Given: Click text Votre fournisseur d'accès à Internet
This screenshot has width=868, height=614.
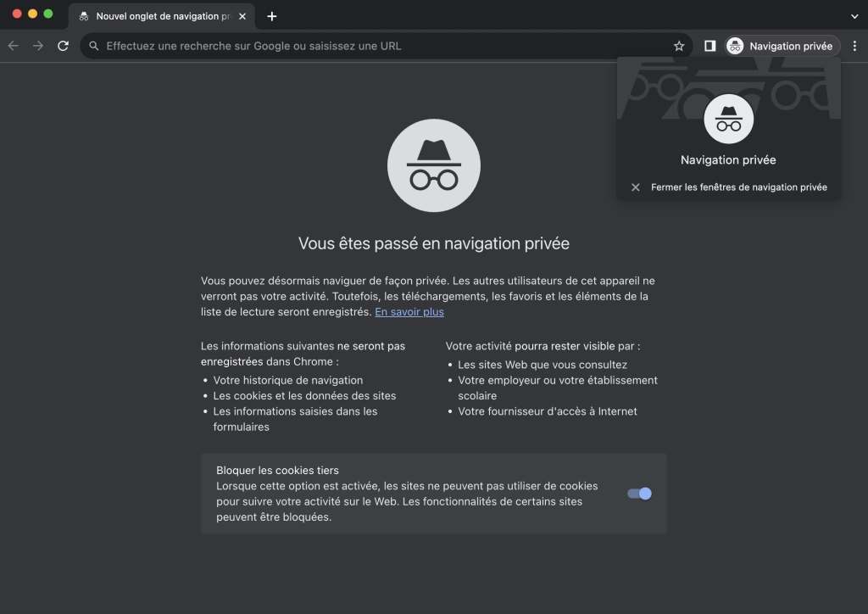Looking at the screenshot, I should (x=548, y=411).
